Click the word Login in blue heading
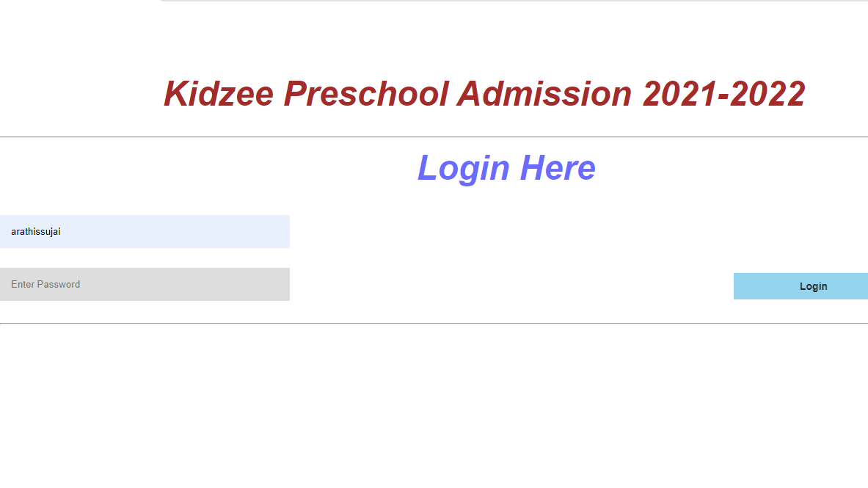Viewport: 868px width, 488px height. (464, 169)
